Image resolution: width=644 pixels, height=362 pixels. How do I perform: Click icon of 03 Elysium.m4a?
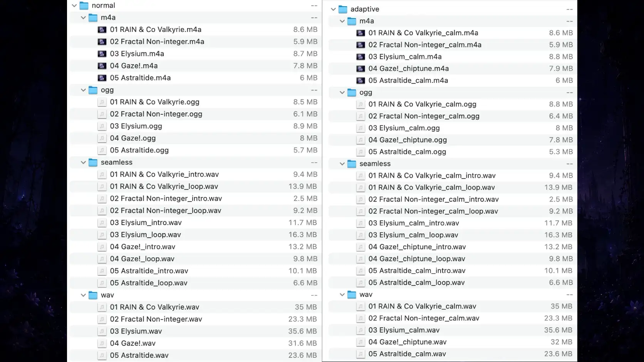click(x=102, y=54)
